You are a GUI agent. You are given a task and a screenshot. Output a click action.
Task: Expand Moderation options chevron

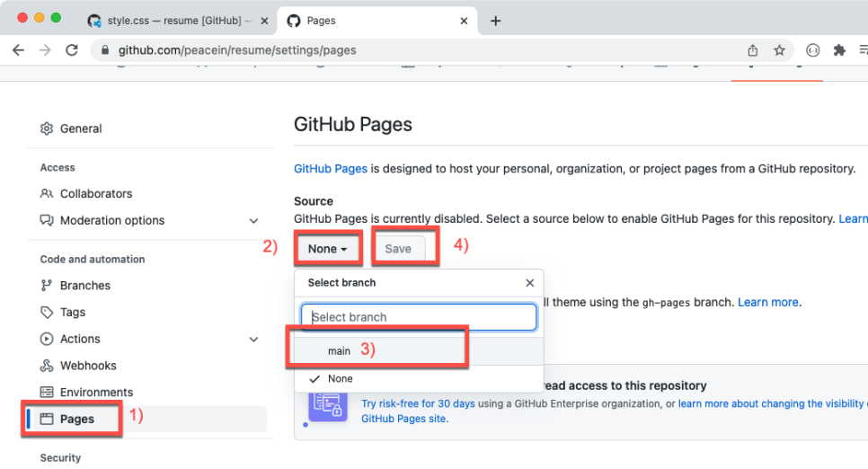(253, 221)
